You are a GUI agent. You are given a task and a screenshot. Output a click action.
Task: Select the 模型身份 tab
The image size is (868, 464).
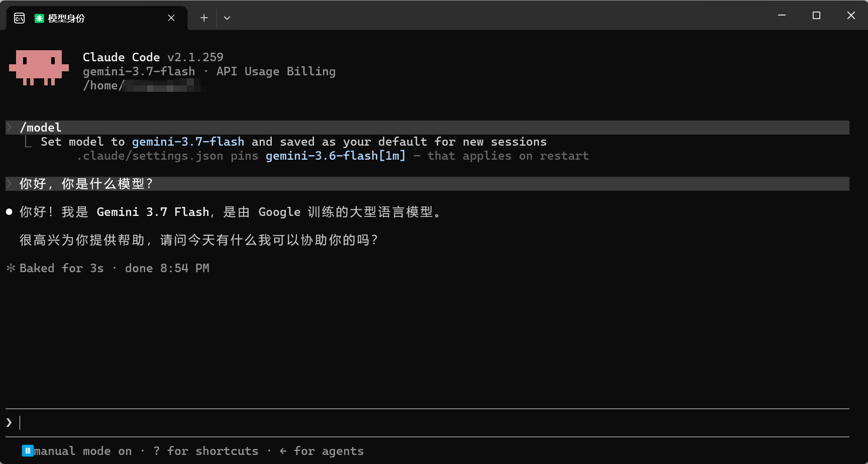point(97,18)
